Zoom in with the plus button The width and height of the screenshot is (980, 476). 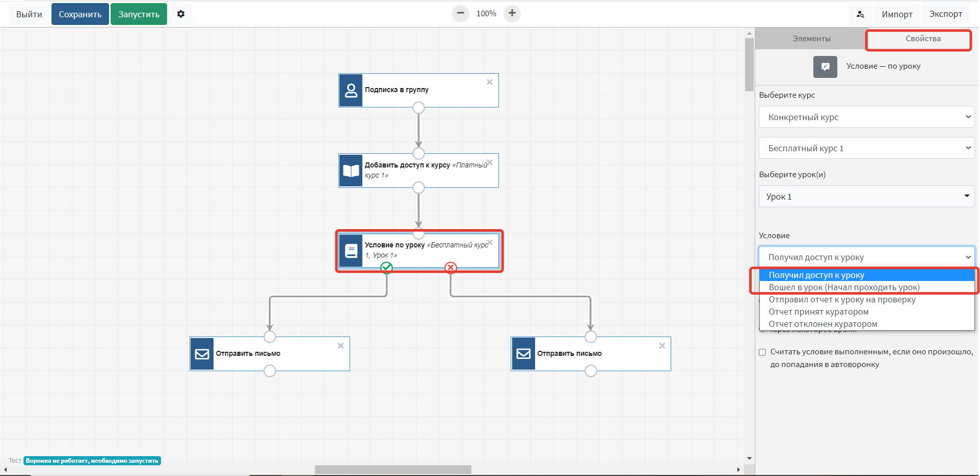point(512,14)
